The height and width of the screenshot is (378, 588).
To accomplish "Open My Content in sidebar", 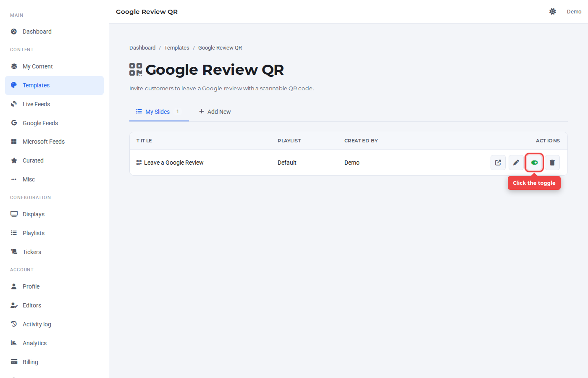I will click(54, 66).
